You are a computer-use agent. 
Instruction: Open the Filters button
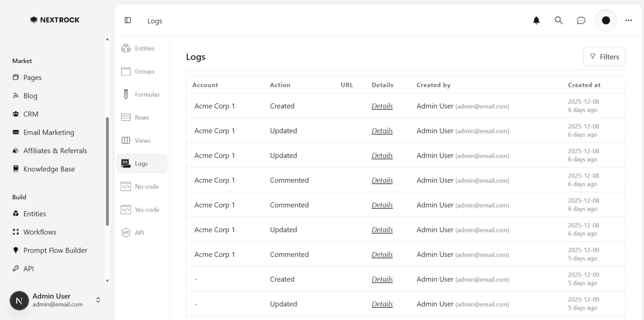pos(604,57)
